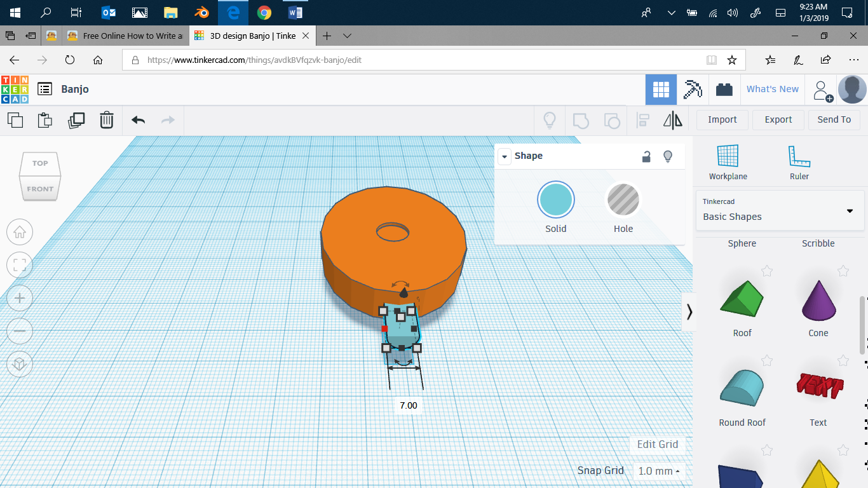The image size is (868, 488).
Task: Open the Bricks mode
Action: [x=724, y=90]
